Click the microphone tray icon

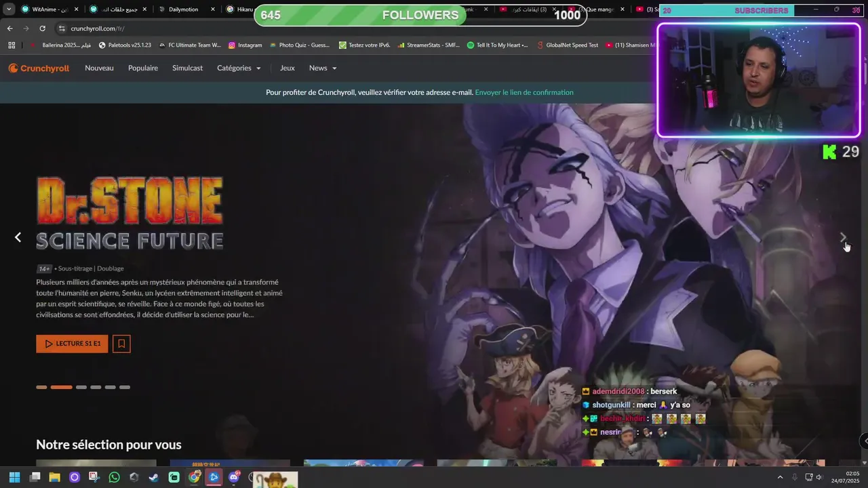click(794, 477)
